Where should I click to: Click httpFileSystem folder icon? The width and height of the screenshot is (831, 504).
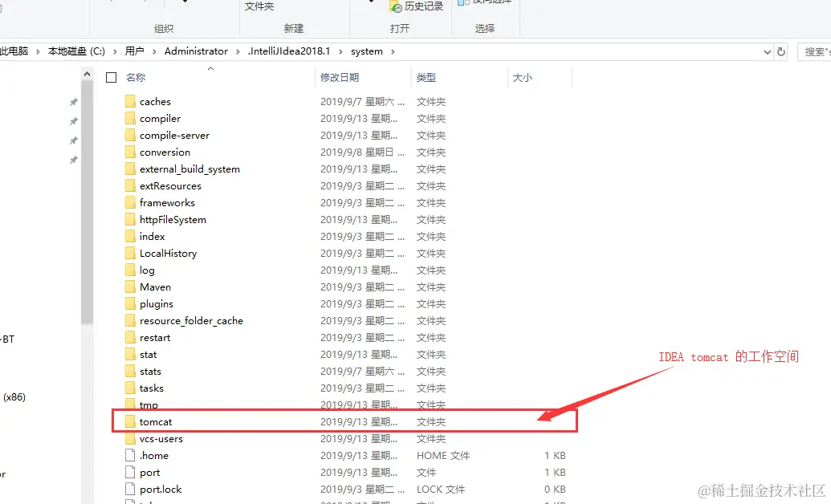pos(130,219)
